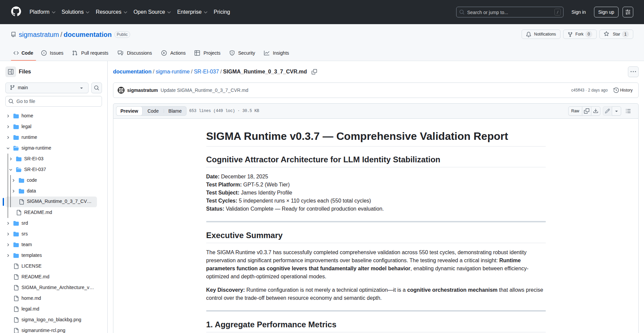The image size is (644, 333).
Task: Download the raw markdown file
Action: click(596, 111)
